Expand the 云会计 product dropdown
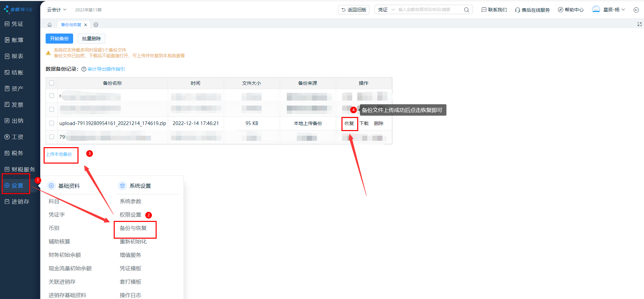 point(57,10)
